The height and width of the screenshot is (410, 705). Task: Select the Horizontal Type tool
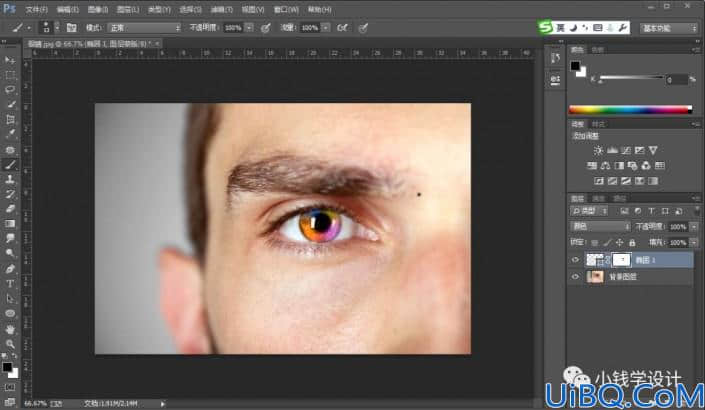pos(10,284)
